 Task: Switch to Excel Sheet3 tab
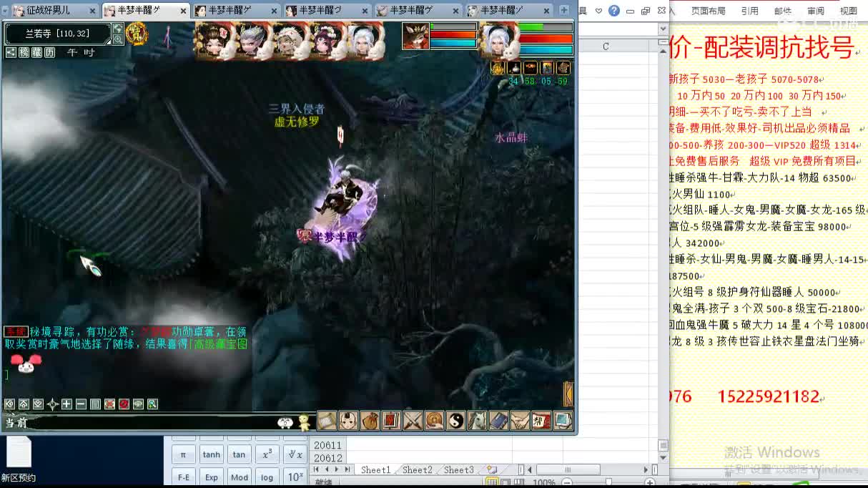tap(459, 470)
